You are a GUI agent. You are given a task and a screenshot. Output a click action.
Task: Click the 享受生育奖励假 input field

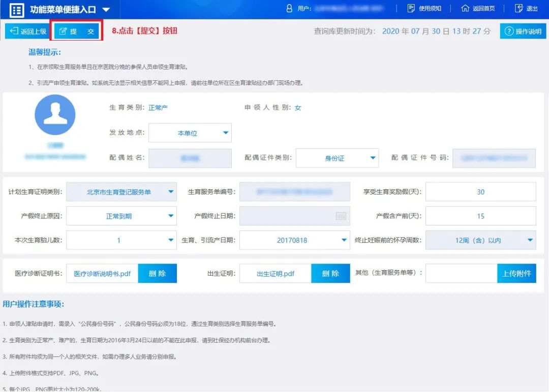point(480,192)
